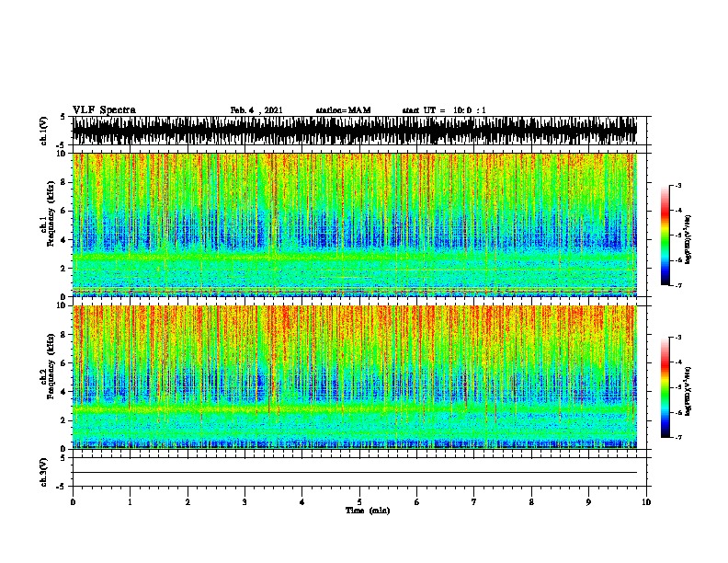This screenshot has width=728, height=563.
Task: Click the time axis tick label "0"
Action: (73, 501)
